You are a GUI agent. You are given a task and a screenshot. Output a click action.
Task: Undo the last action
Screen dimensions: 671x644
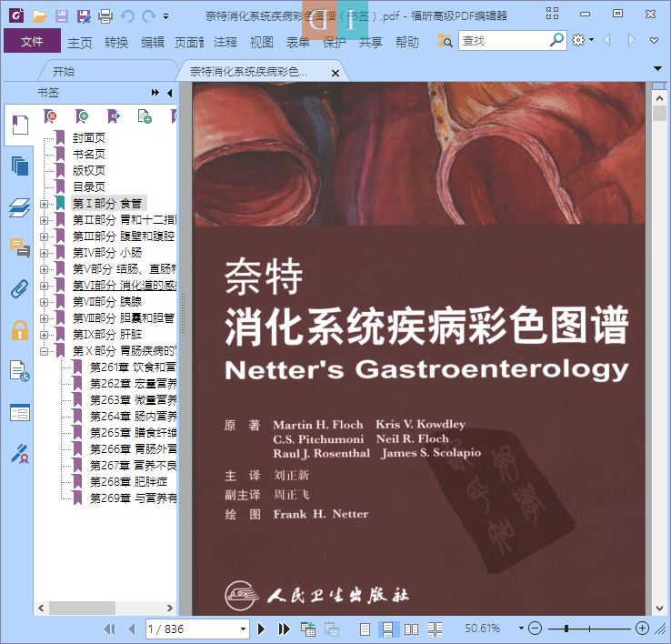(127, 16)
